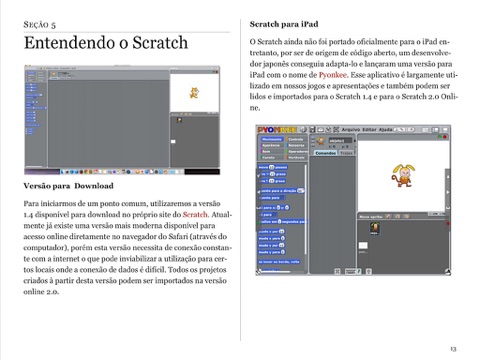
Task: Click the macOS dock in Scratch screenshot
Action: click(122, 172)
